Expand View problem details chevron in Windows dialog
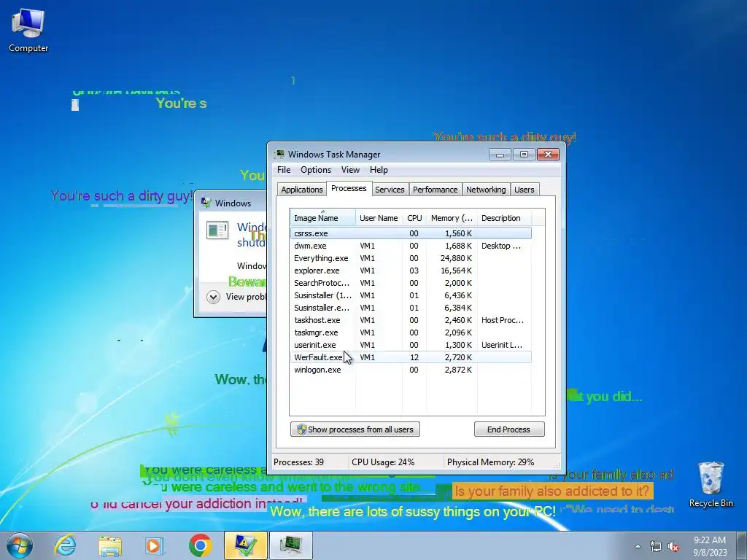Viewport: 747px width, 560px height. pyautogui.click(x=213, y=297)
